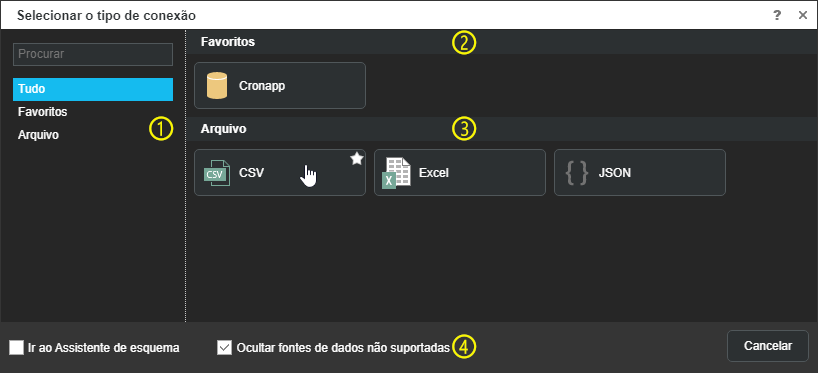Viewport: 818px width, 373px height.
Task: Toggle the favorite star on CSV
Action: [356, 159]
